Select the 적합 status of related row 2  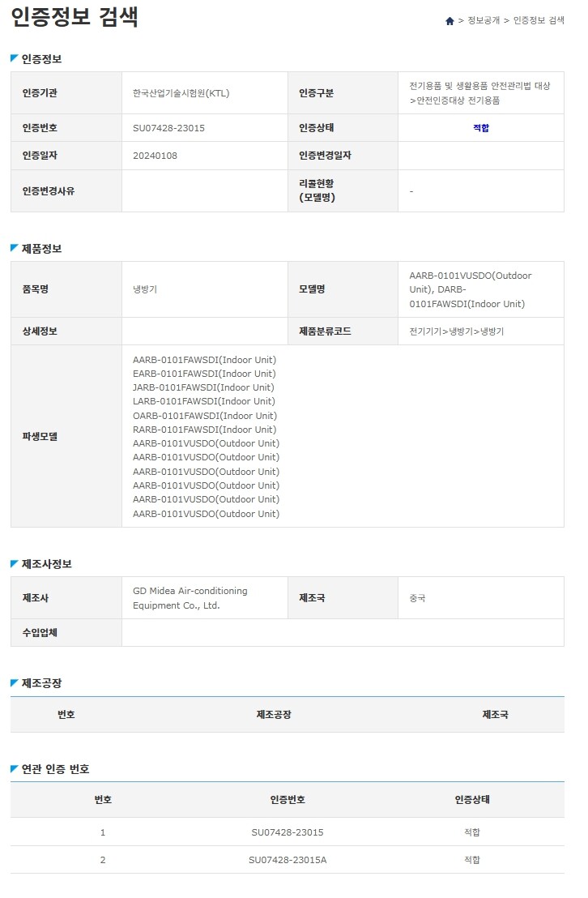pos(471,860)
